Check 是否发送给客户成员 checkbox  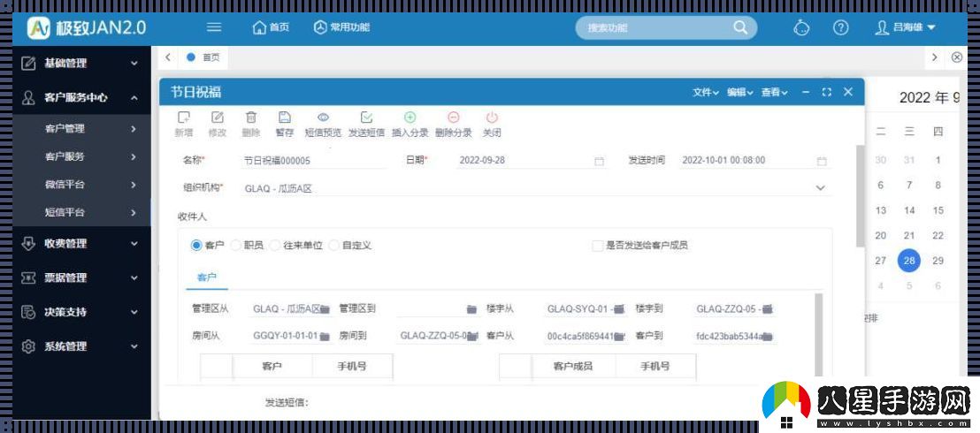(598, 246)
